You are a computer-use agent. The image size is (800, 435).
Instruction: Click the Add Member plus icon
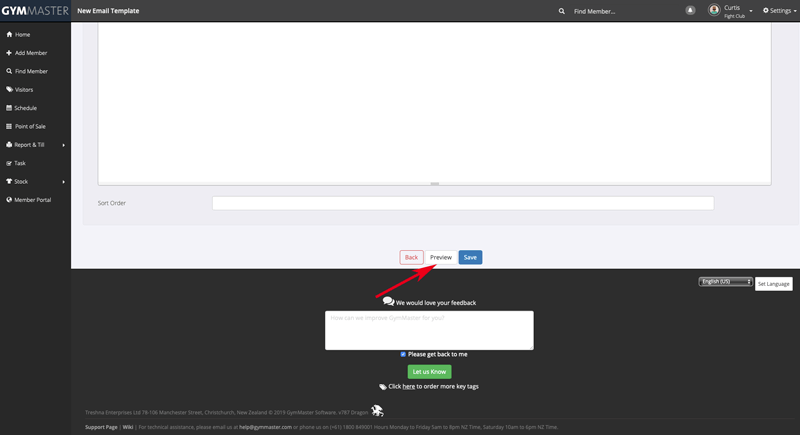pos(9,53)
